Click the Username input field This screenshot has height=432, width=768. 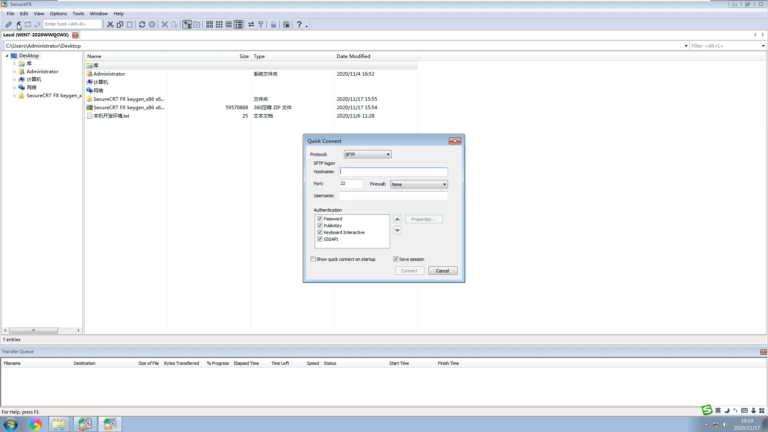[x=393, y=196]
